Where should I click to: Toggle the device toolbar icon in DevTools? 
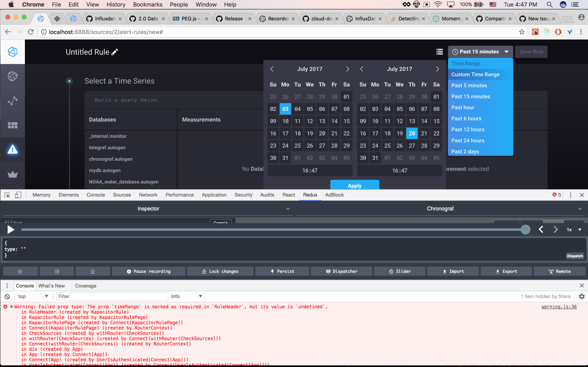pyautogui.click(x=18, y=195)
